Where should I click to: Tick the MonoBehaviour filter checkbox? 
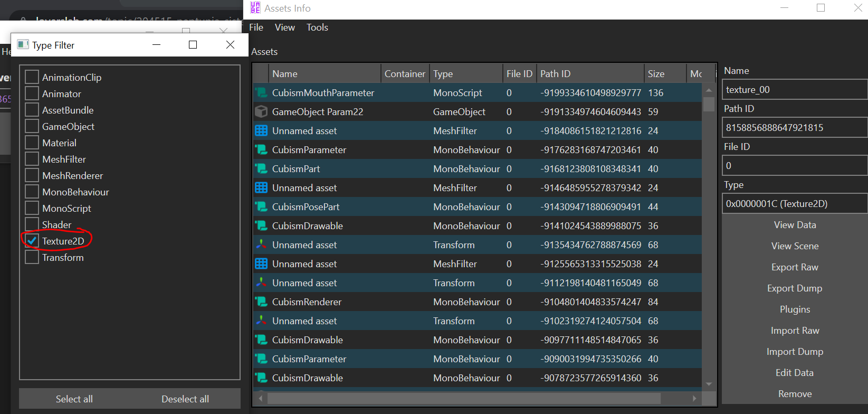pyautogui.click(x=32, y=192)
